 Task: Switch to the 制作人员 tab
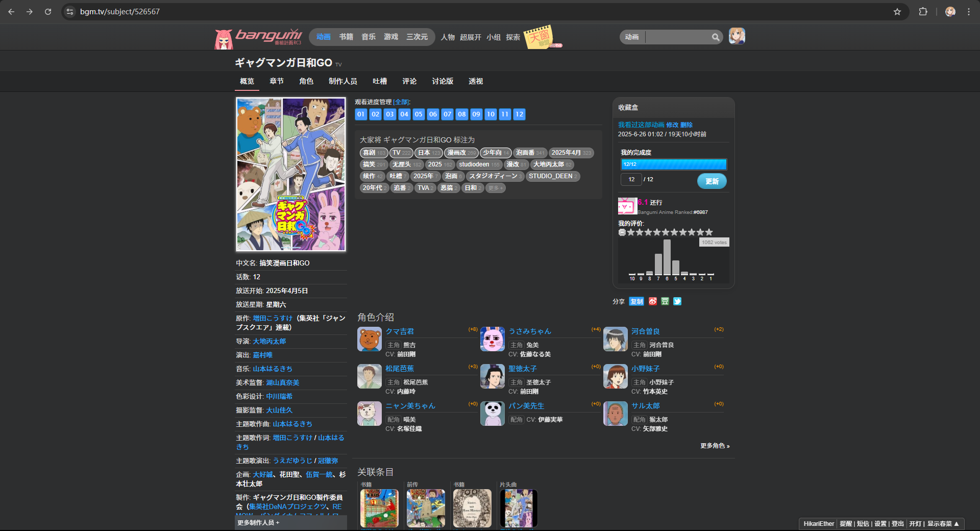tap(343, 81)
